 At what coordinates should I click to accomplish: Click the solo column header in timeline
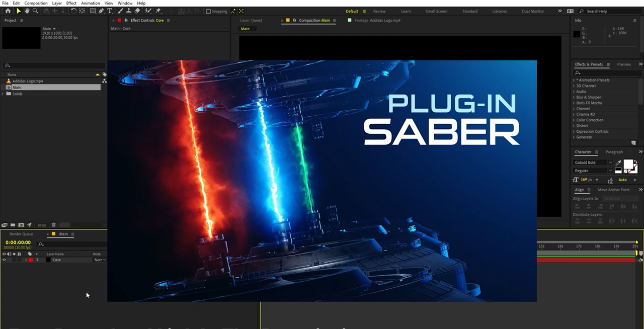point(14,254)
